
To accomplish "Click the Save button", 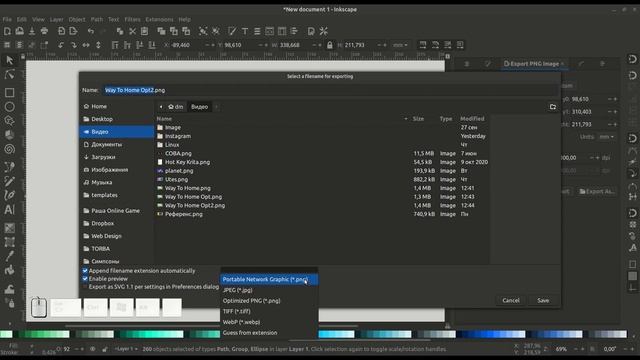I will tap(543, 300).
